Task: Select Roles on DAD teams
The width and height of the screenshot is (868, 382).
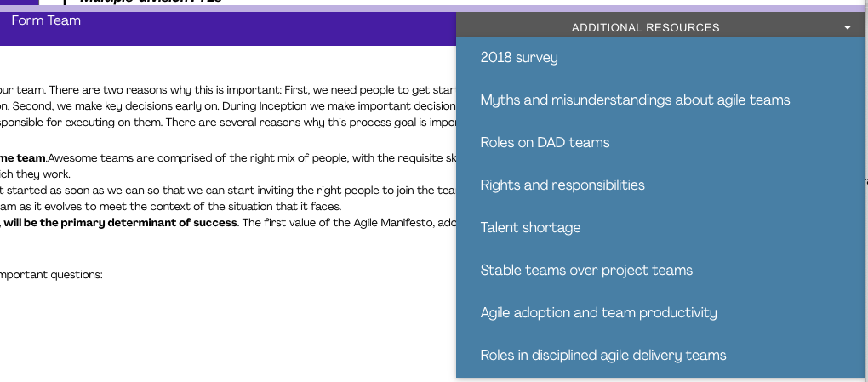Action: 545,143
